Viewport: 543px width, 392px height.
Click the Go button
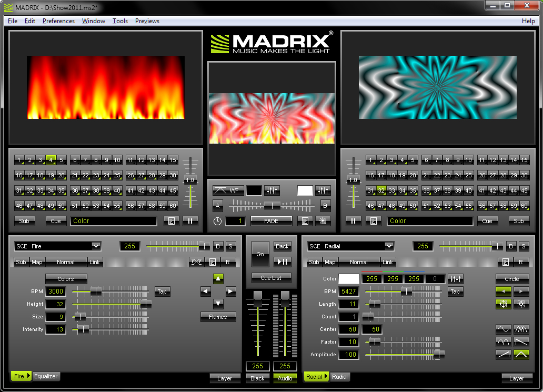click(260, 254)
